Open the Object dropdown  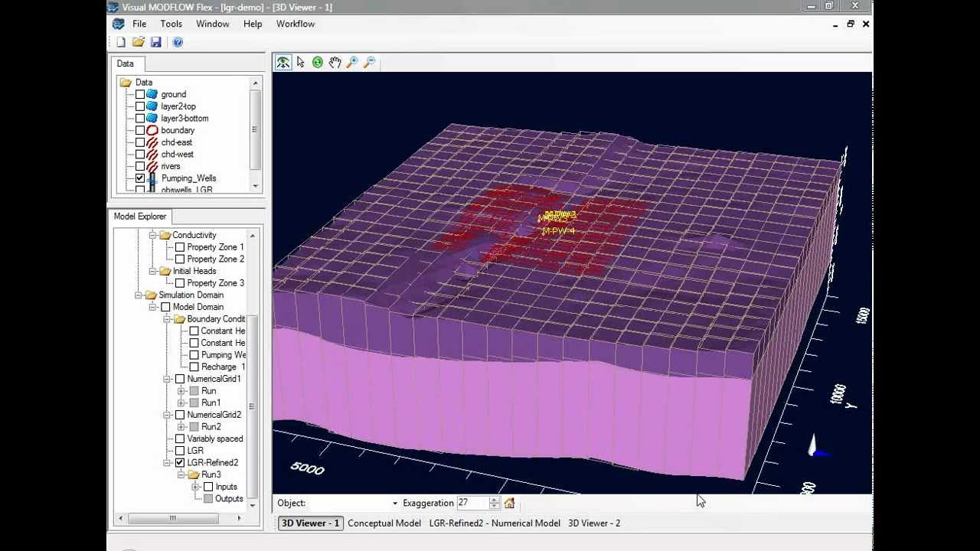[x=395, y=503]
